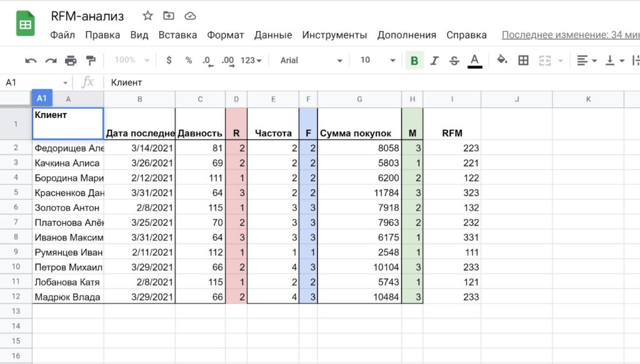Screen dimensions: 640x364
Task: Star the RFM-анализ document
Action: tap(147, 16)
